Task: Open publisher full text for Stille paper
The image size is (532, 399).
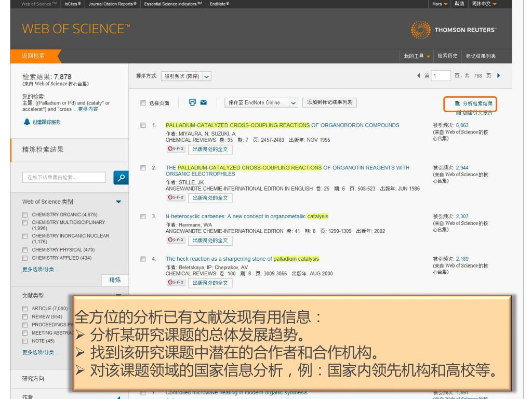Action: pos(210,198)
